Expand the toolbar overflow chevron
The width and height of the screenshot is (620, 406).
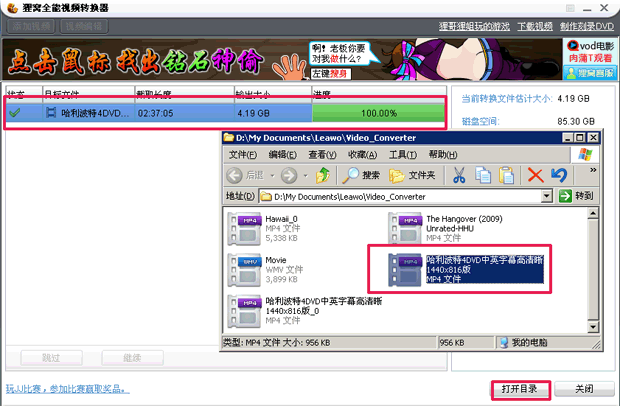593,170
